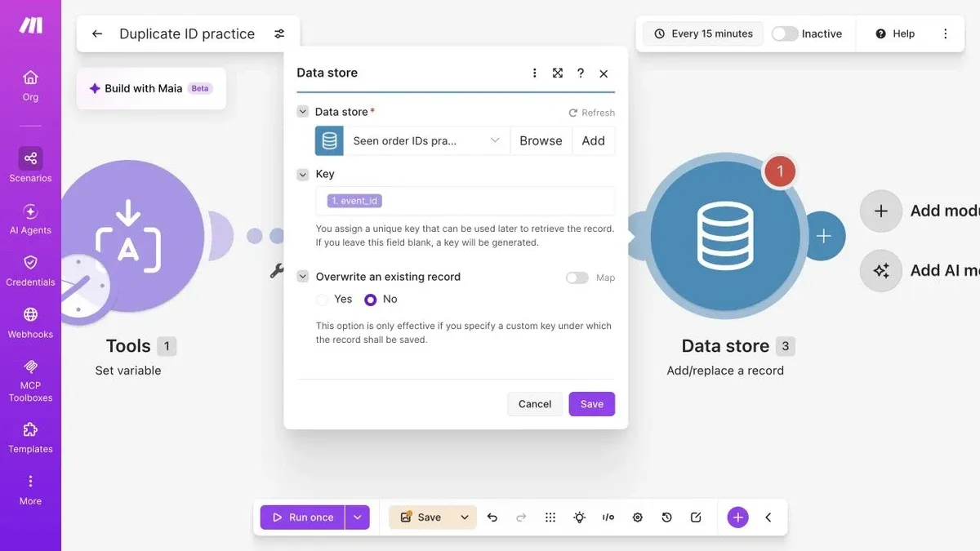Click the Key input field
Screen dimensions: 980x551
pyautogui.click(x=465, y=201)
